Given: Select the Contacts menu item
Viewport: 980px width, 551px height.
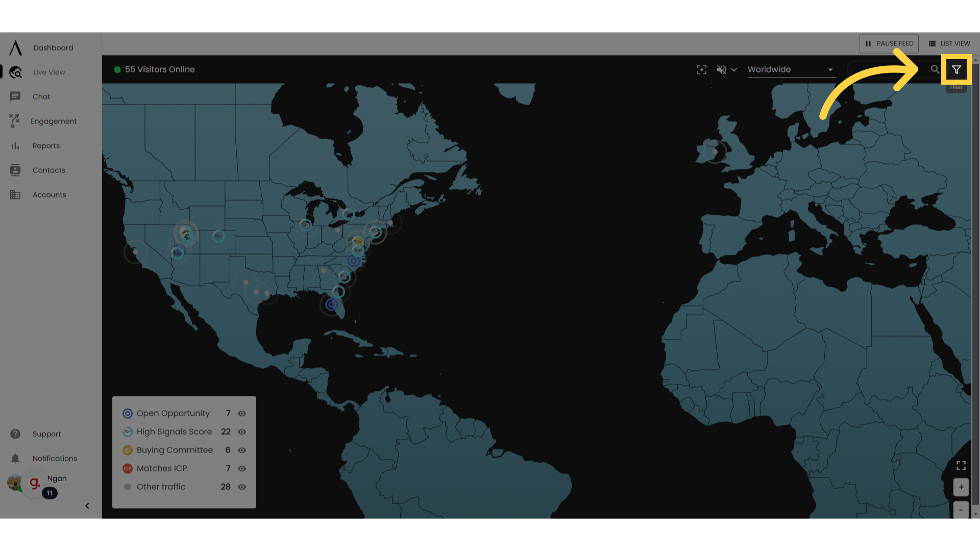Looking at the screenshot, I should (x=48, y=169).
